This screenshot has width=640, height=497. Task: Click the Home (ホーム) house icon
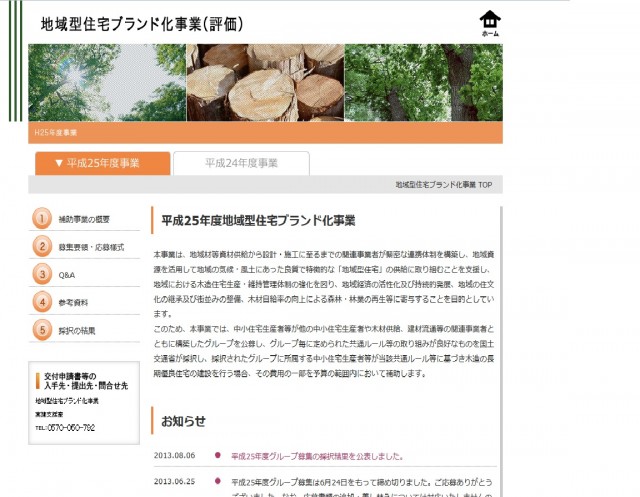489,22
